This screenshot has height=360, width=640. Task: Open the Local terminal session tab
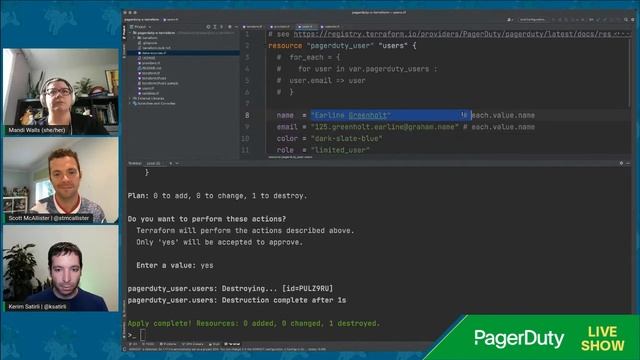[154, 163]
